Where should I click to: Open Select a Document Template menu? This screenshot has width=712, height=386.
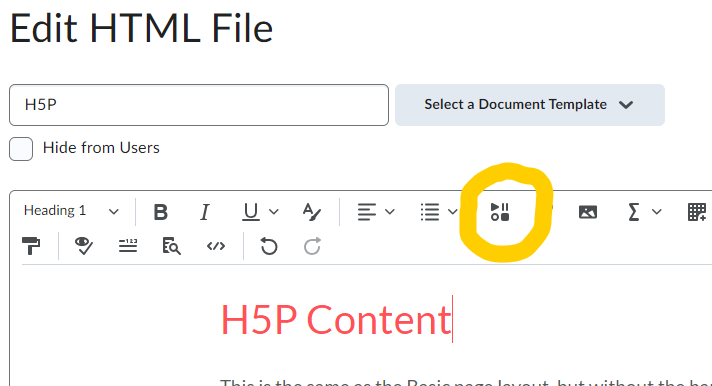click(529, 104)
